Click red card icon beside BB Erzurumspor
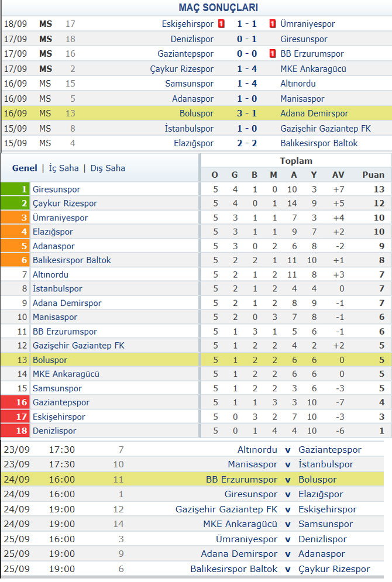The image size is (392, 582). (x=273, y=54)
